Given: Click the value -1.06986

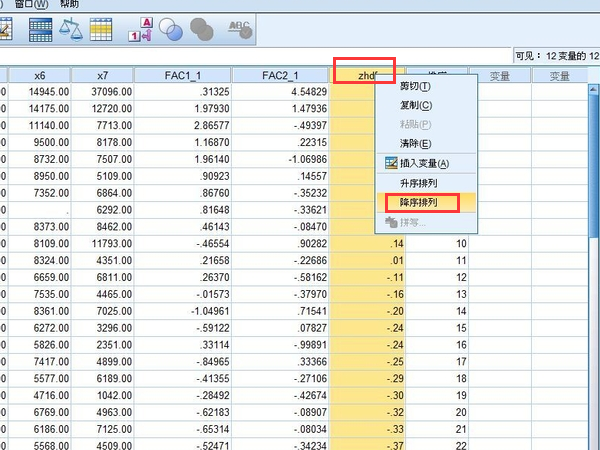Looking at the screenshot, I should point(280,159).
